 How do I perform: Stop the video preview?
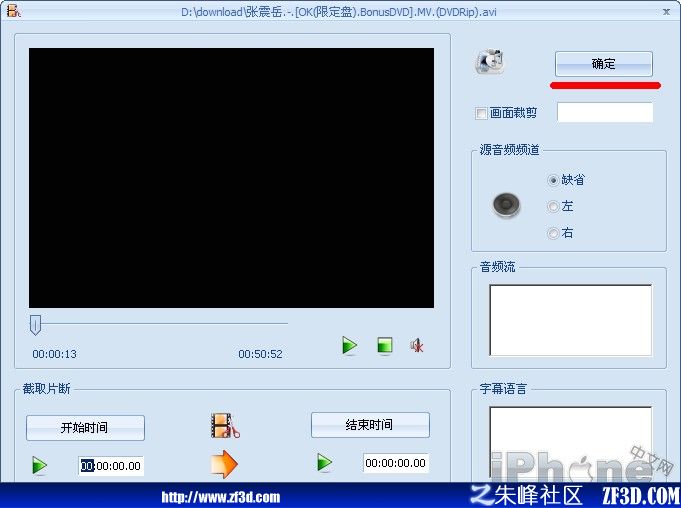tap(385, 346)
